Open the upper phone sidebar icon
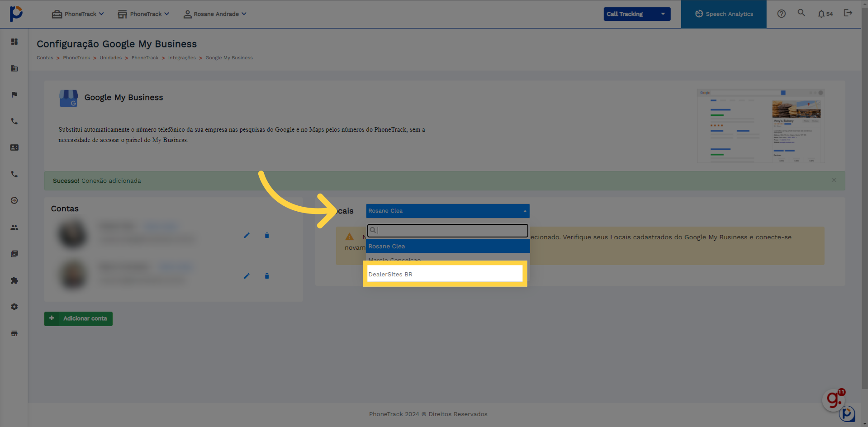This screenshot has height=427, width=868. 14,121
